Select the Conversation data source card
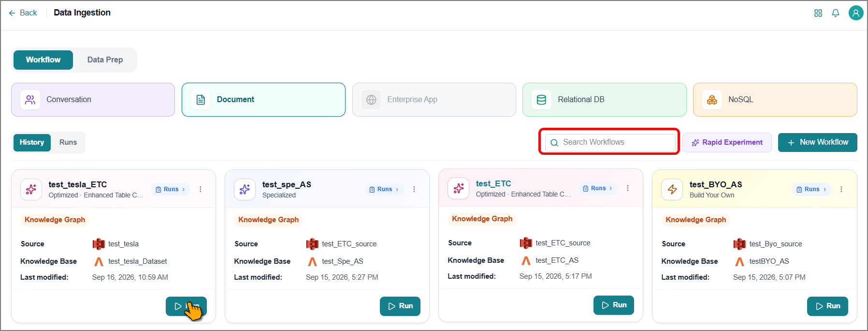This screenshot has height=331, width=868. pos(93,100)
